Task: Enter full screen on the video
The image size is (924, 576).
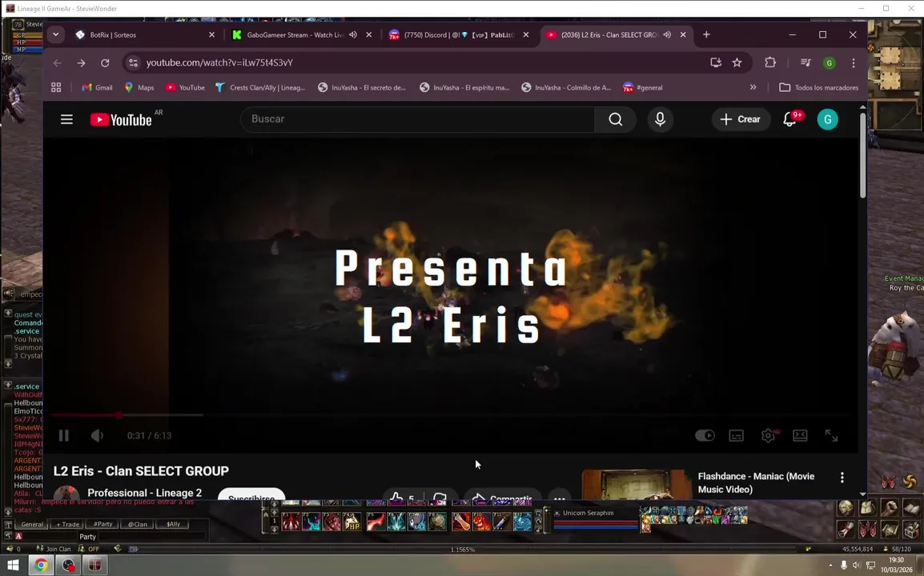Action: (831, 435)
